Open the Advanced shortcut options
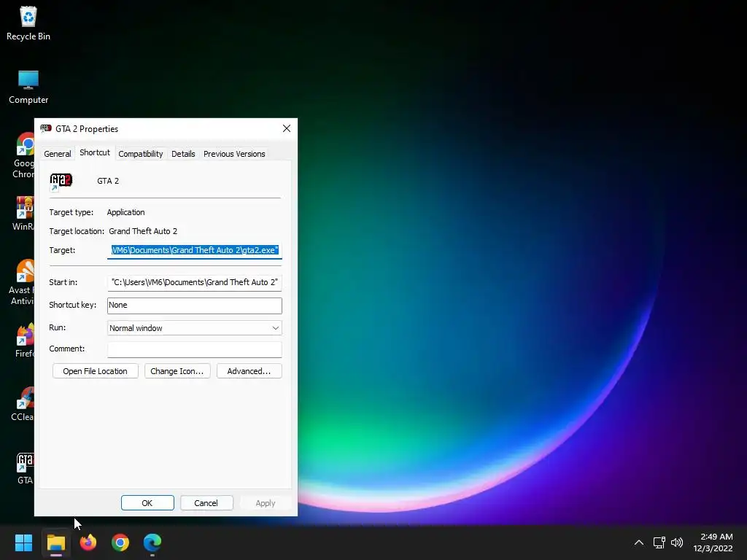Viewport: 747px width, 560px height. pos(249,371)
